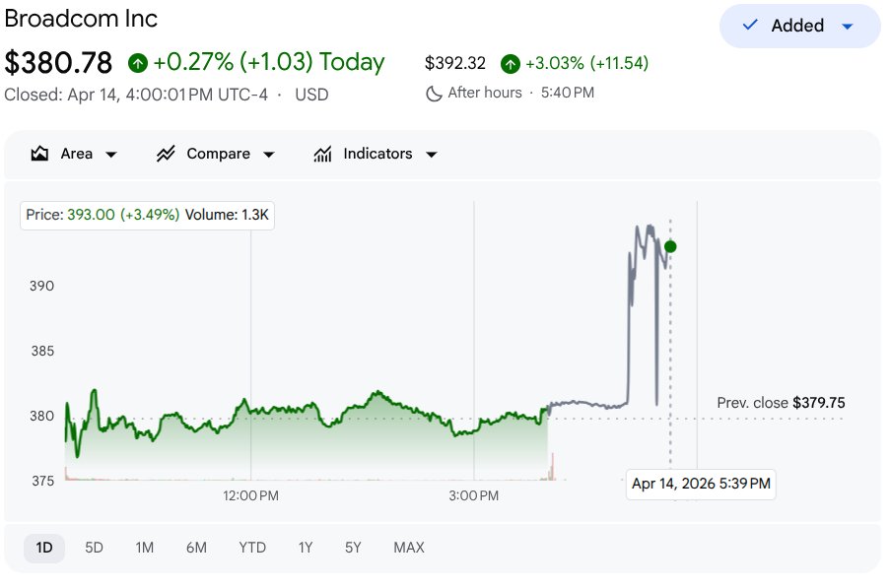Image resolution: width=890 pixels, height=588 pixels.
Task: Click the Compare lines icon
Action: (166, 154)
